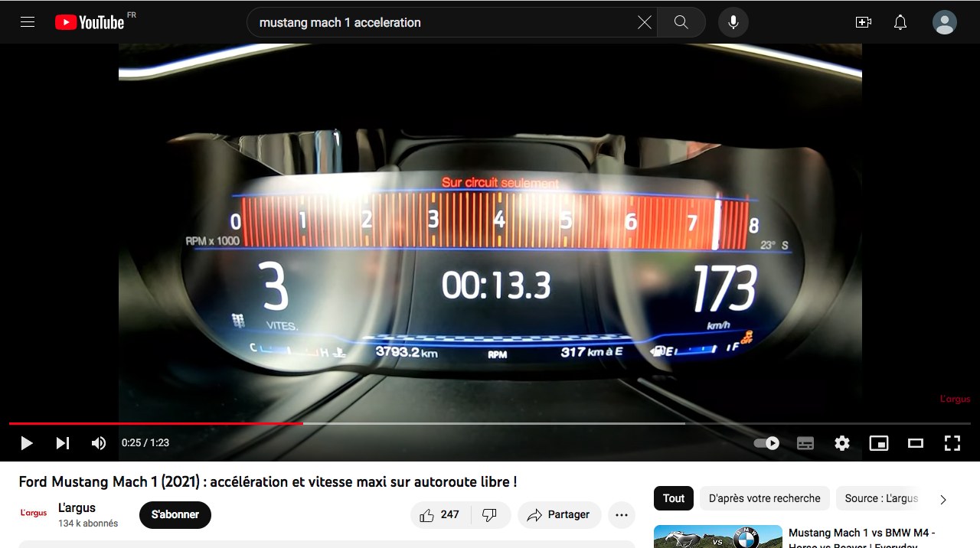Select the Tout filter chip
980x548 pixels.
pos(674,498)
